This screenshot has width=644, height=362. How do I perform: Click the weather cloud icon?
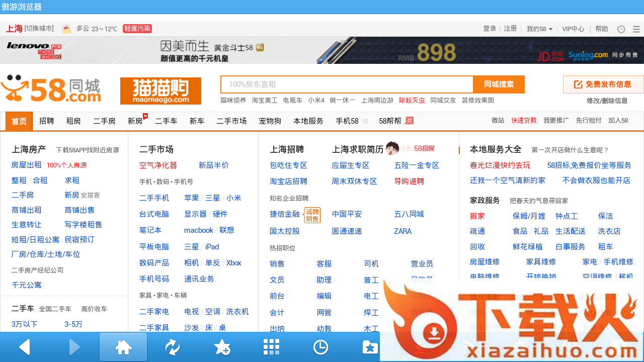(x=66, y=29)
